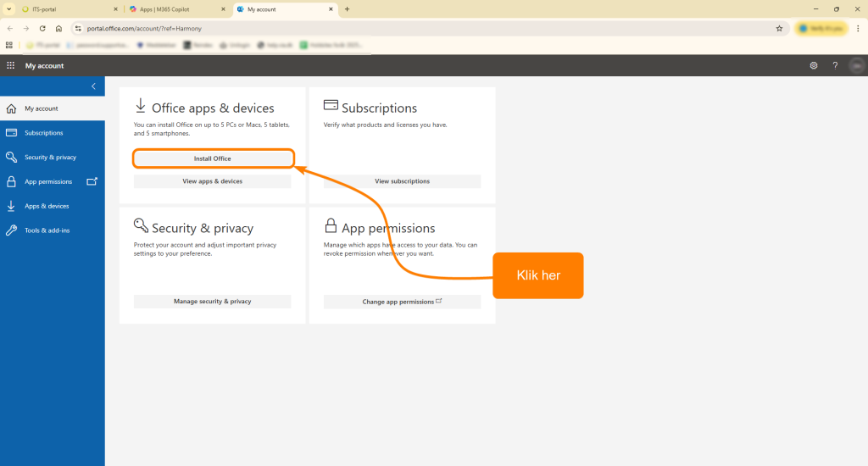Click the Security & privacy key icon
This screenshot has width=868, height=466.
pyautogui.click(x=11, y=157)
